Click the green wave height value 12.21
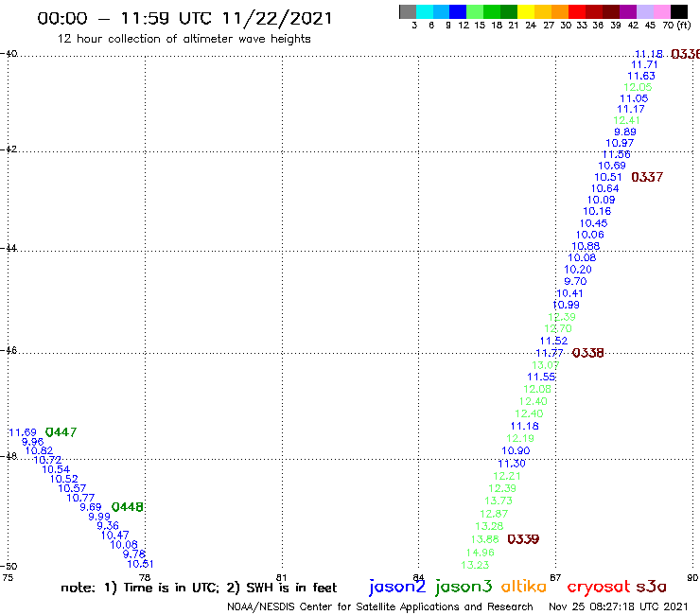 point(507,476)
